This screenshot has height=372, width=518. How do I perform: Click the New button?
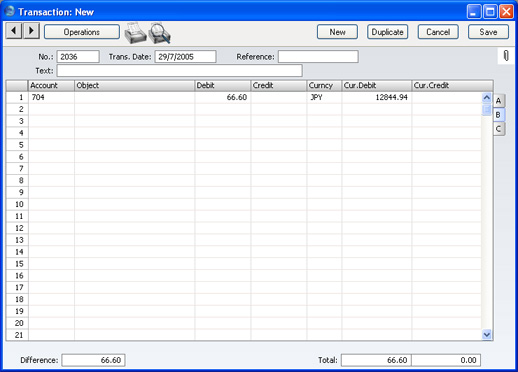click(337, 32)
